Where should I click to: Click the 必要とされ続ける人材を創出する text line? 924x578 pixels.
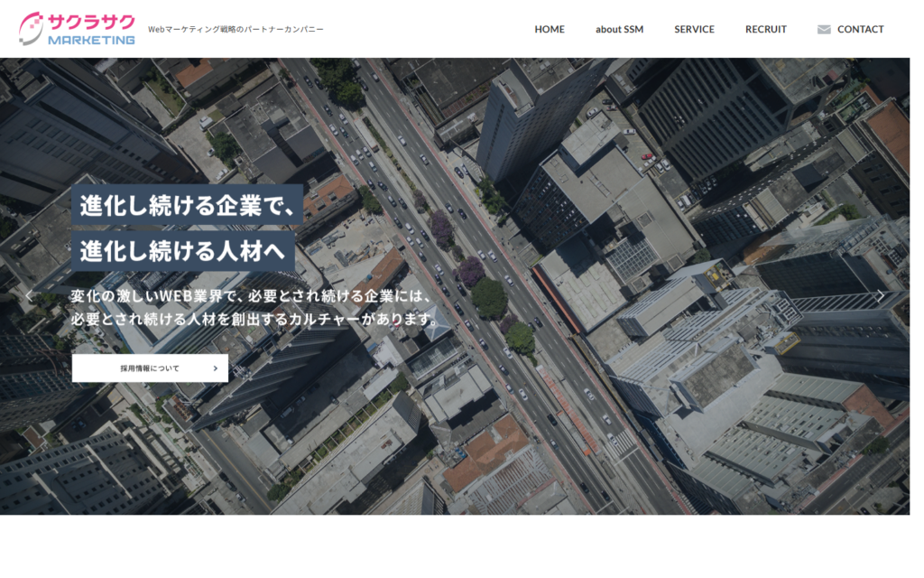[x=255, y=319]
